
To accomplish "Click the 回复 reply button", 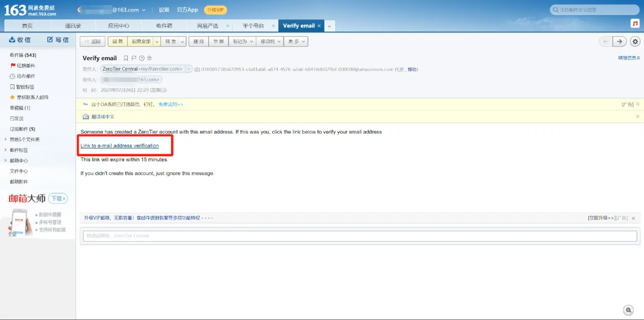I will click(117, 42).
